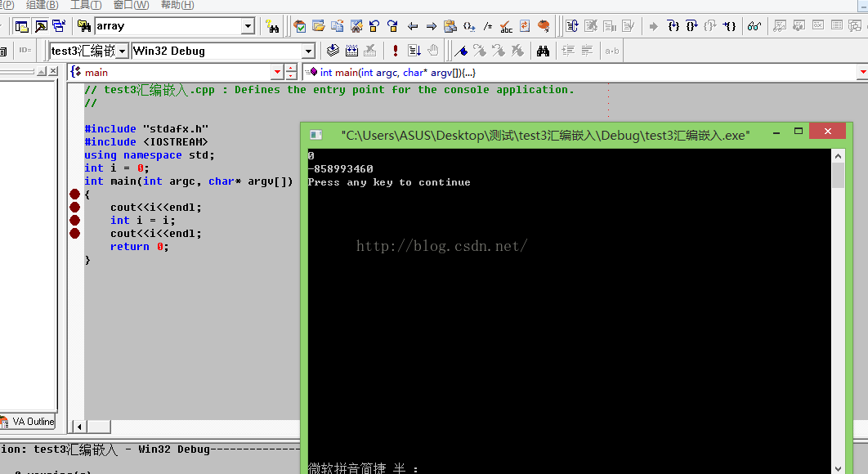This screenshot has height=474, width=868.
Task: Open the 帮助(H) menu
Action: 177,5
